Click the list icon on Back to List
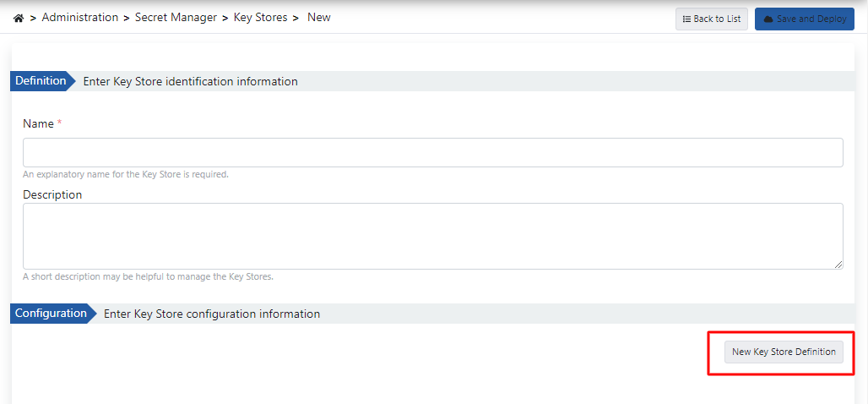Image resolution: width=868 pixels, height=404 pixels. 686,19
